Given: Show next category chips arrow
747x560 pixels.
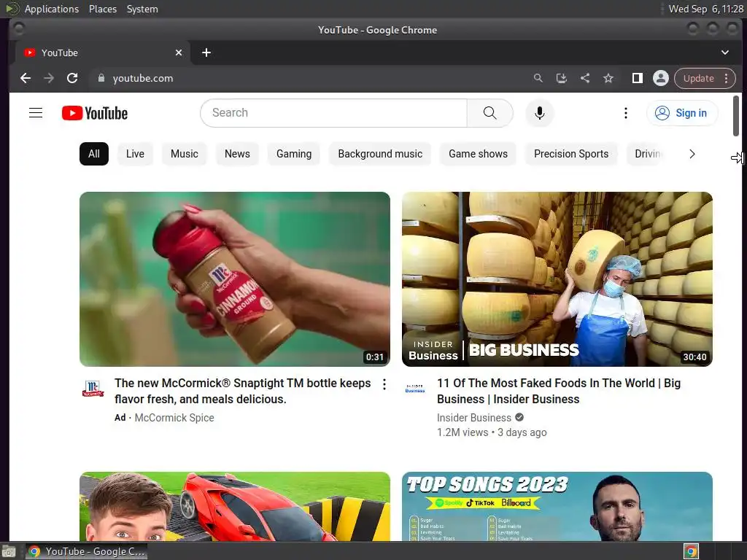Looking at the screenshot, I should [x=692, y=154].
